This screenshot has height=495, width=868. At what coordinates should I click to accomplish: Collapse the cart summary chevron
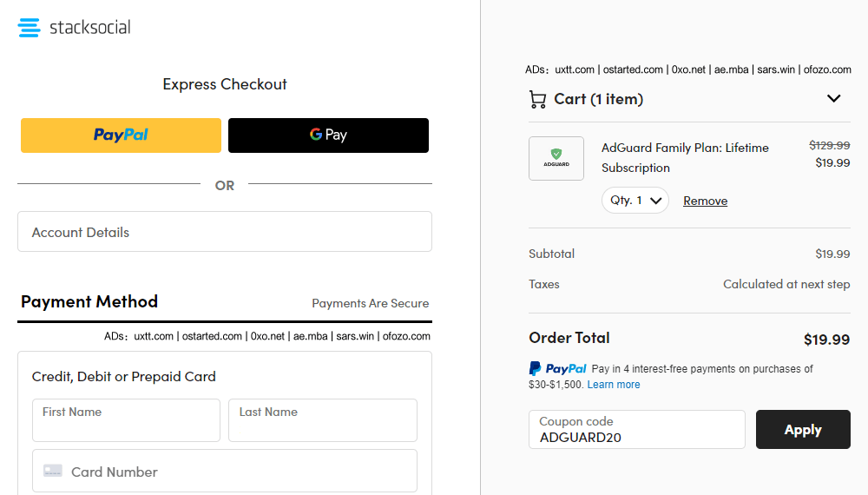[x=834, y=99]
